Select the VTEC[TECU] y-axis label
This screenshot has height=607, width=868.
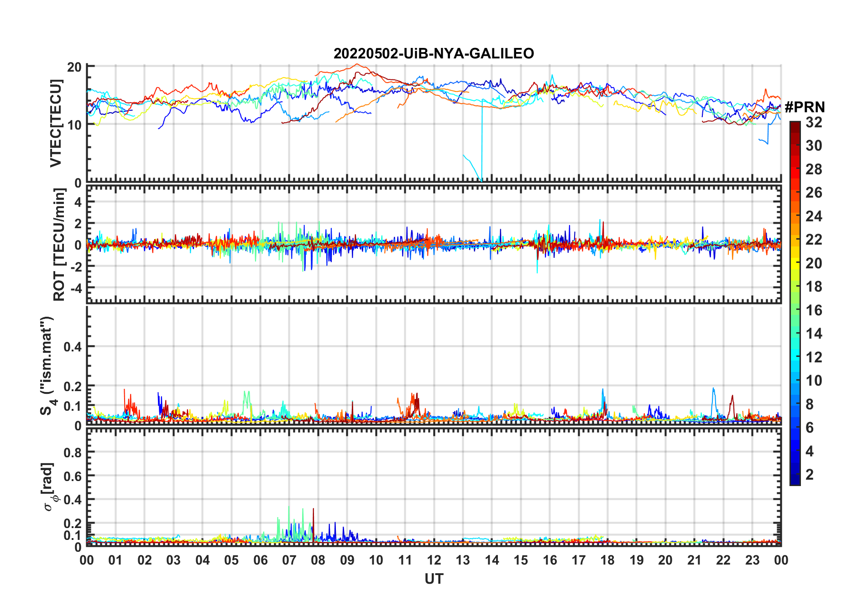[x=56, y=123]
